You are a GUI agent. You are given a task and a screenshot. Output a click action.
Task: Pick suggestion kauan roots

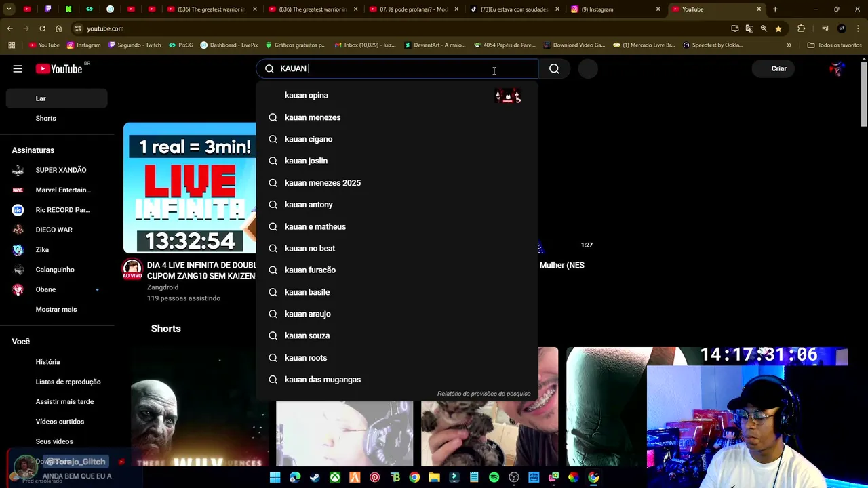click(x=397, y=357)
